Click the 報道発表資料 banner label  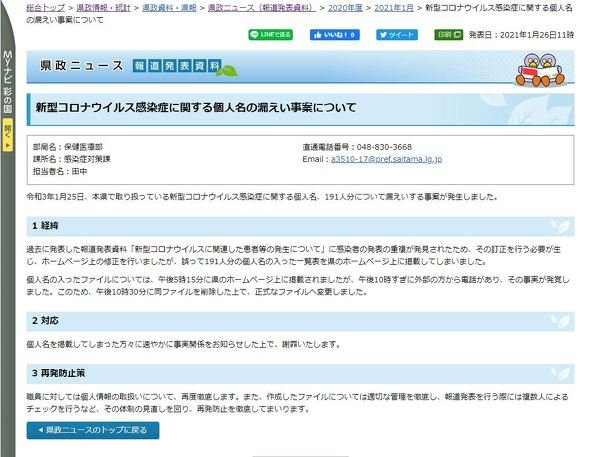177,66
